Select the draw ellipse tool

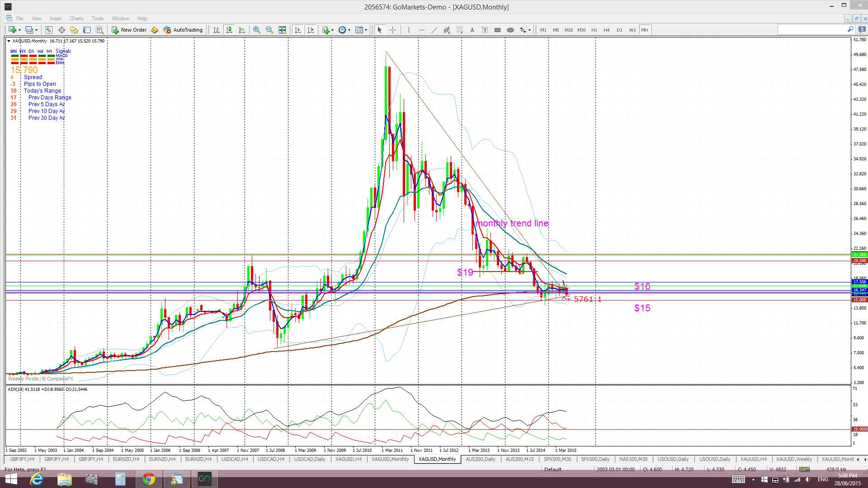[510, 30]
